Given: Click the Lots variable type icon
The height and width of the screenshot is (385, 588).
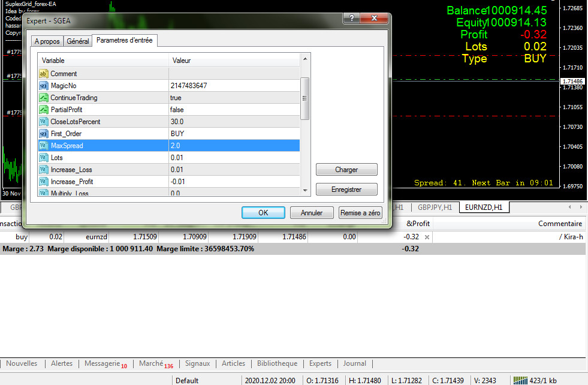Looking at the screenshot, I should [x=44, y=158].
